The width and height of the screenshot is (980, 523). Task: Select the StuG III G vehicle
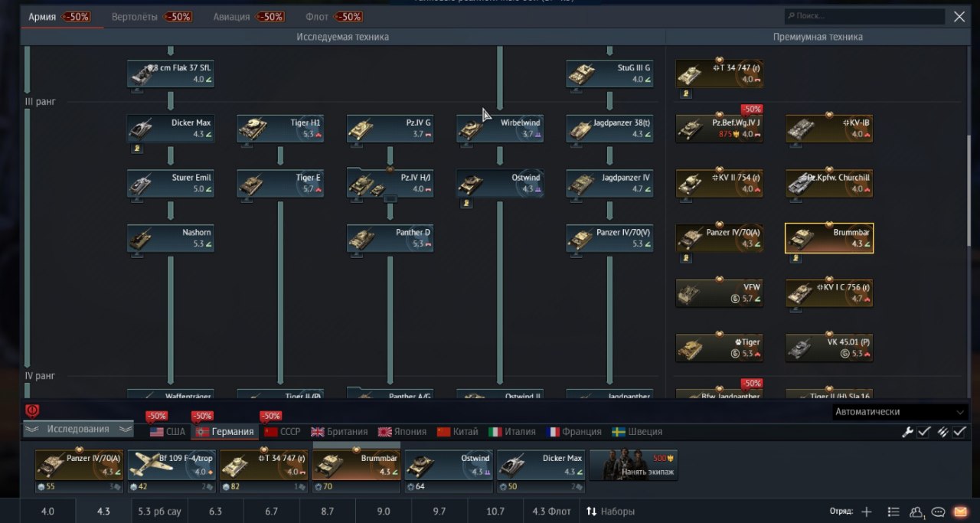[x=610, y=74]
